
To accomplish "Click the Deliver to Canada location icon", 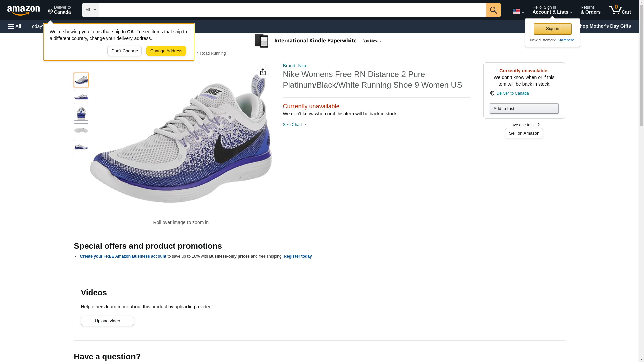I will pyautogui.click(x=492, y=93).
